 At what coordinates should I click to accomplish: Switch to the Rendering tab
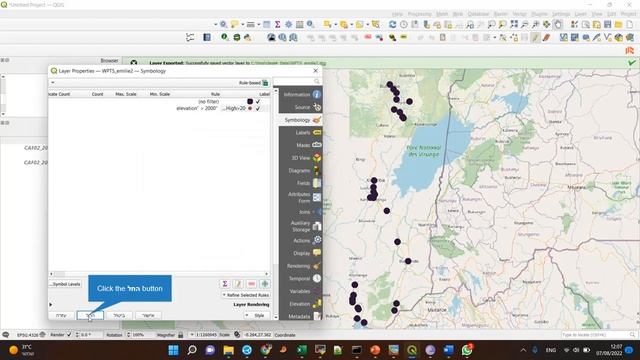tap(301, 266)
